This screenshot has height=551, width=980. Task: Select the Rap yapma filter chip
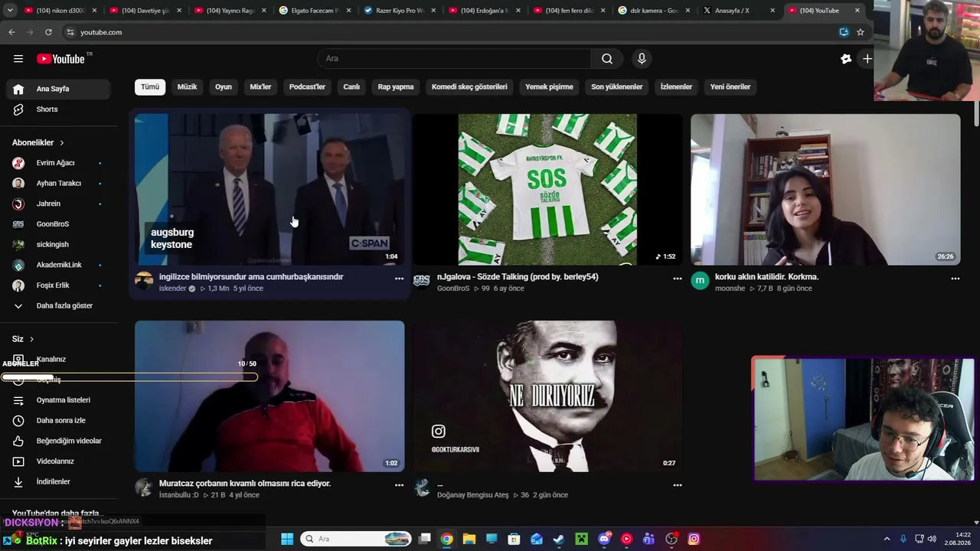[396, 86]
